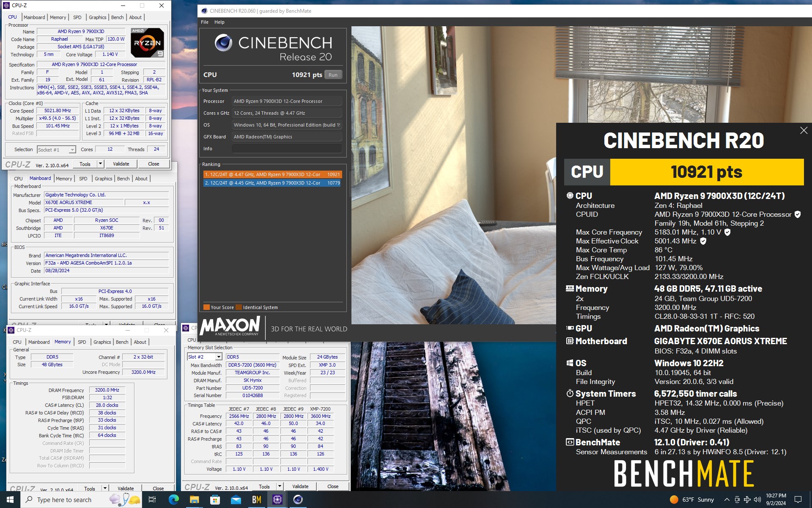Click the SPD tab in Memory window

tap(82, 342)
